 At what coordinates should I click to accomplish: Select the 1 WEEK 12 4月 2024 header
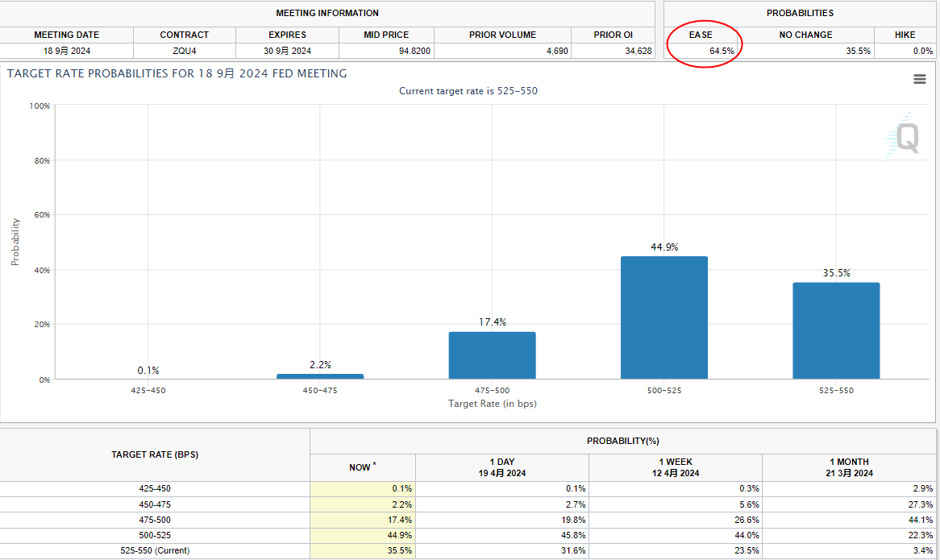coord(675,467)
